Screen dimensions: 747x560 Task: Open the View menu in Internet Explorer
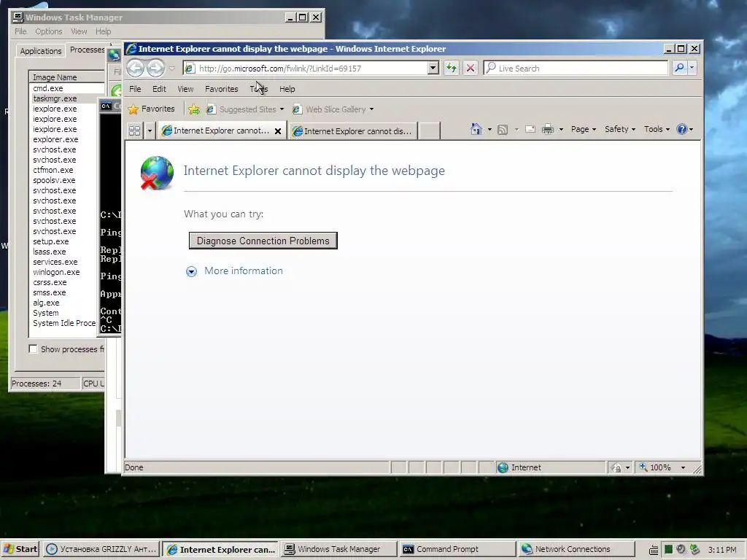point(185,89)
